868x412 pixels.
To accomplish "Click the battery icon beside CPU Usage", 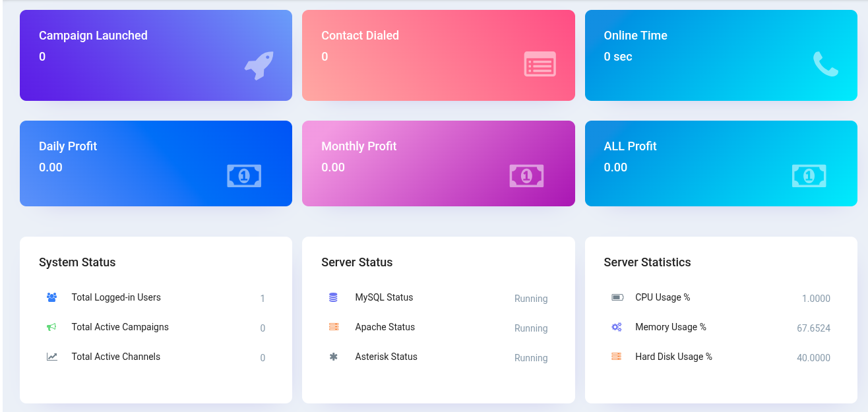I will click(x=617, y=297).
